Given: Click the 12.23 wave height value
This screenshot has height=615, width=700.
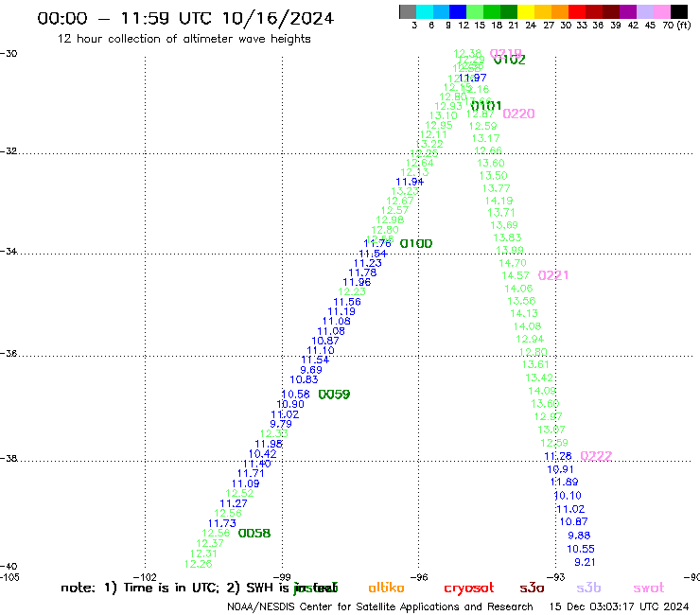Looking at the screenshot, I should point(352,291).
